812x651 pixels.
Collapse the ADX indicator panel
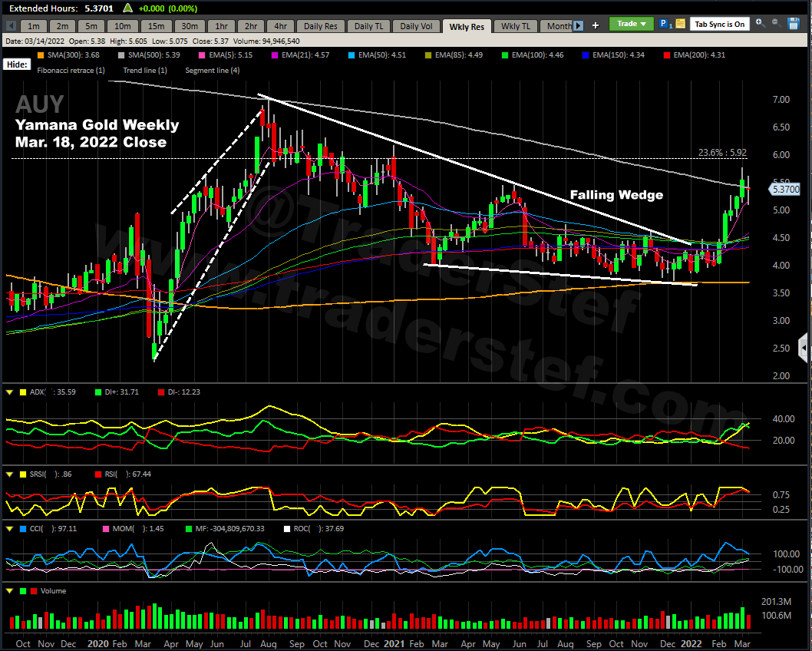(x=9, y=392)
